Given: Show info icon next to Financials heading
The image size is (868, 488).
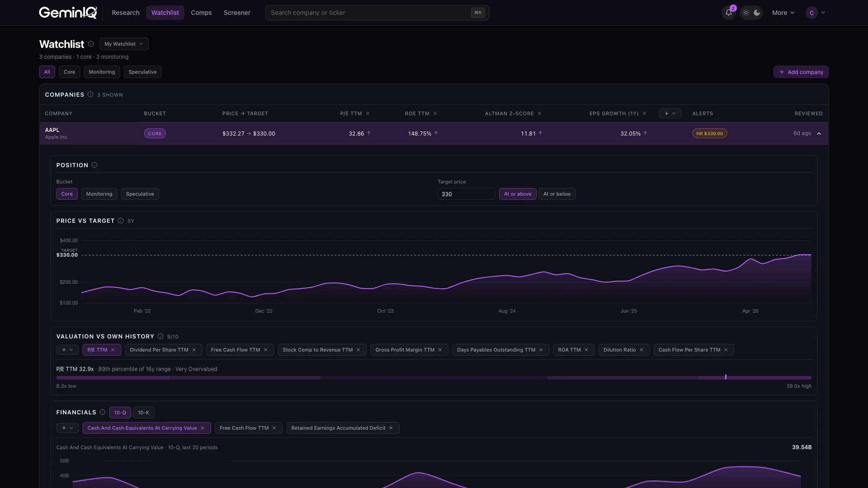Looking at the screenshot, I should click(102, 412).
